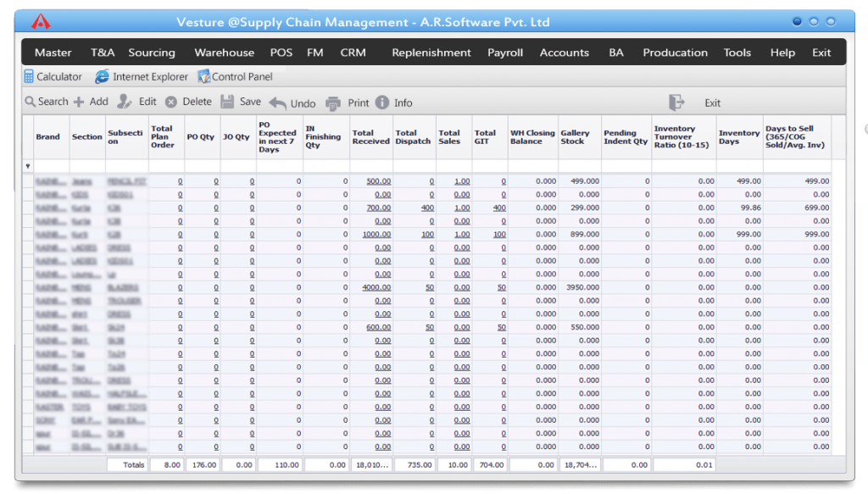Click the Add plus icon
This screenshot has width=868, height=494.
coord(79,102)
